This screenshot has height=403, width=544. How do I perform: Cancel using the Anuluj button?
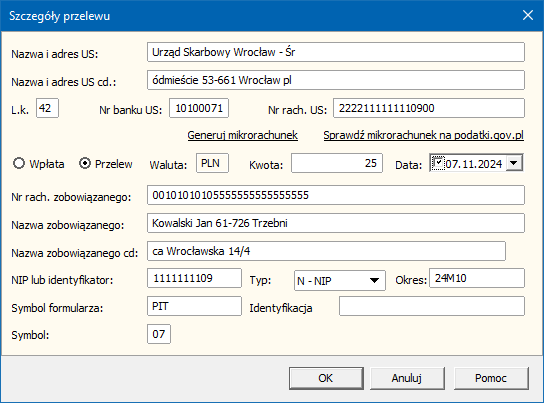407,378
